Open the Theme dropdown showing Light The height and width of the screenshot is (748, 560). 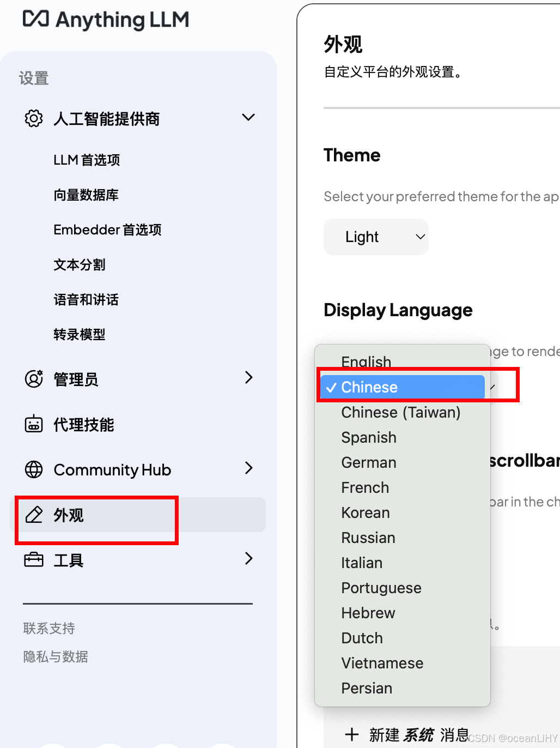(376, 237)
